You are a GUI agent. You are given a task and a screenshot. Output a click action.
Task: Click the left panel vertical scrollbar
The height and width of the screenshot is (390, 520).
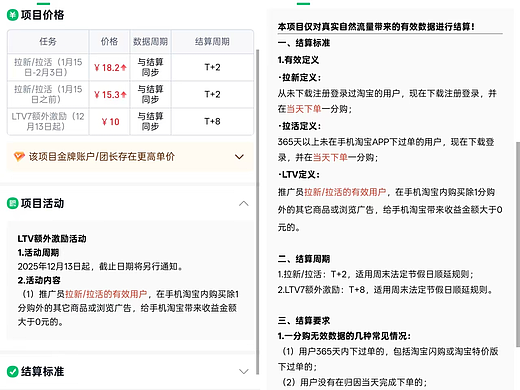(x=257, y=212)
